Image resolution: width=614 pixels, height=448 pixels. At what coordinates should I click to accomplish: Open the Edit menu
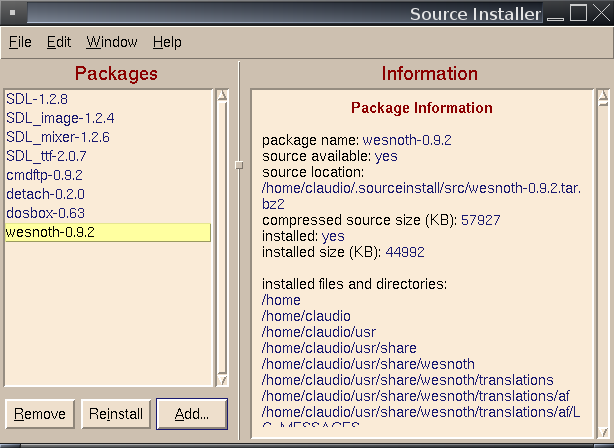59,42
